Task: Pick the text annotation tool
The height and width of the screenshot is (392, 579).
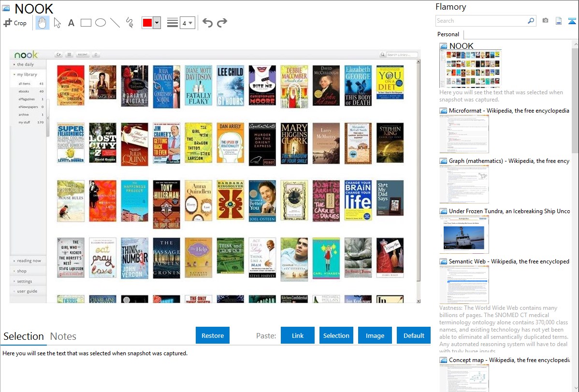Action: (x=71, y=23)
